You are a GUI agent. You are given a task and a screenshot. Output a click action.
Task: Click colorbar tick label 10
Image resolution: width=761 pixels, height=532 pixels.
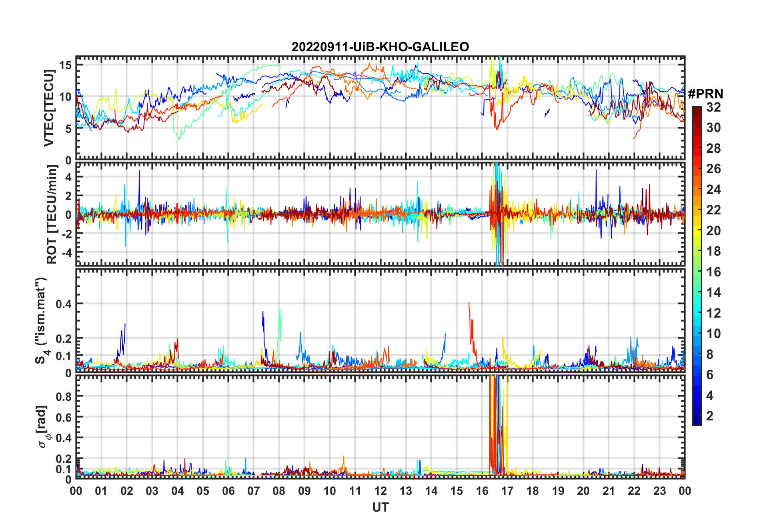(713, 333)
